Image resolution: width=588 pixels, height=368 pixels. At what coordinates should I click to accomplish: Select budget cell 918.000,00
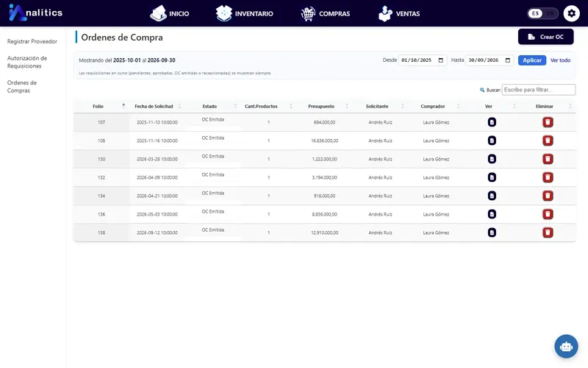(324, 196)
